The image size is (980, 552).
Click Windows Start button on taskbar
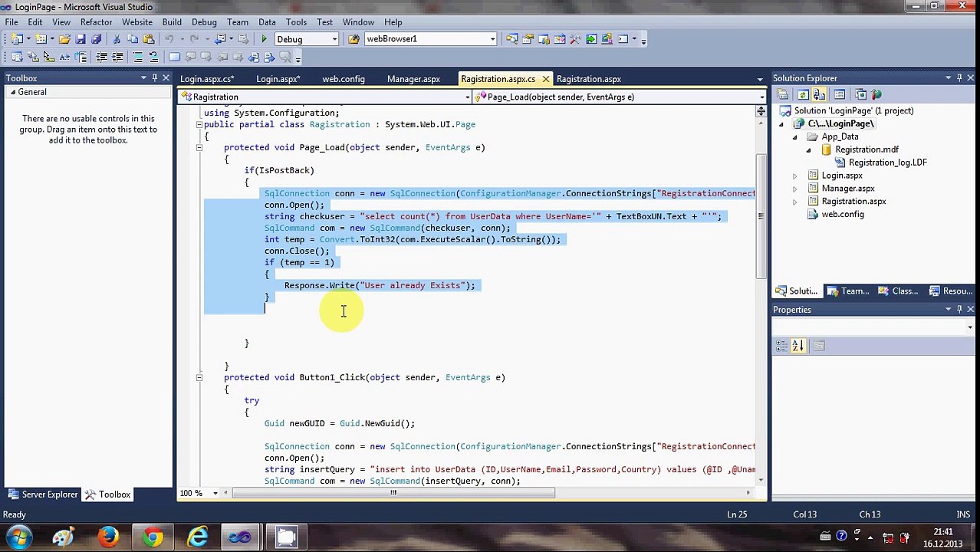click(18, 537)
